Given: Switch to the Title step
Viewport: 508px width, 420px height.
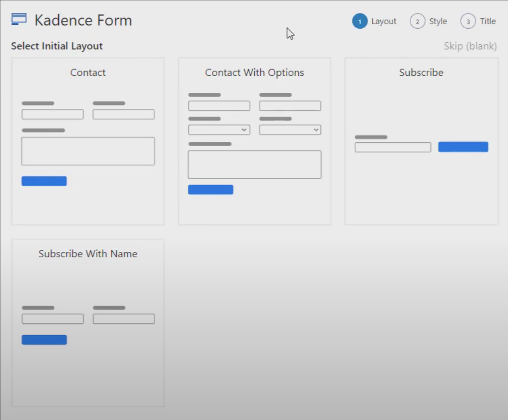Looking at the screenshot, I should [488, 21].
